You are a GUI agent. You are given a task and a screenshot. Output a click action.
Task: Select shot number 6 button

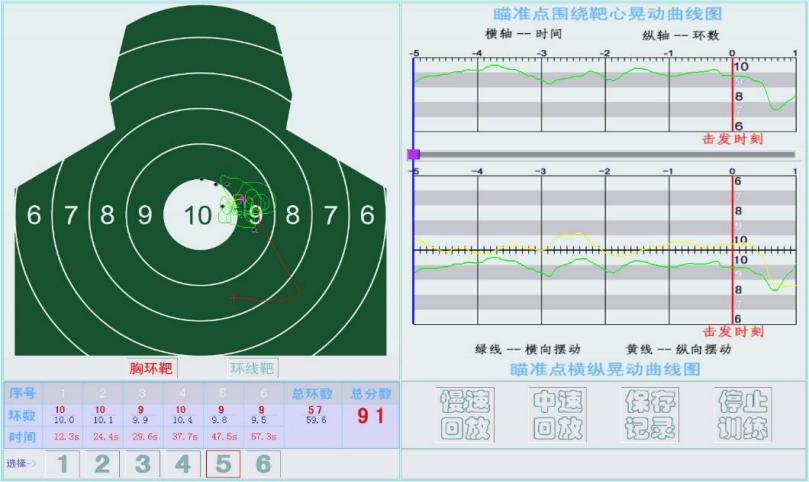263,463
